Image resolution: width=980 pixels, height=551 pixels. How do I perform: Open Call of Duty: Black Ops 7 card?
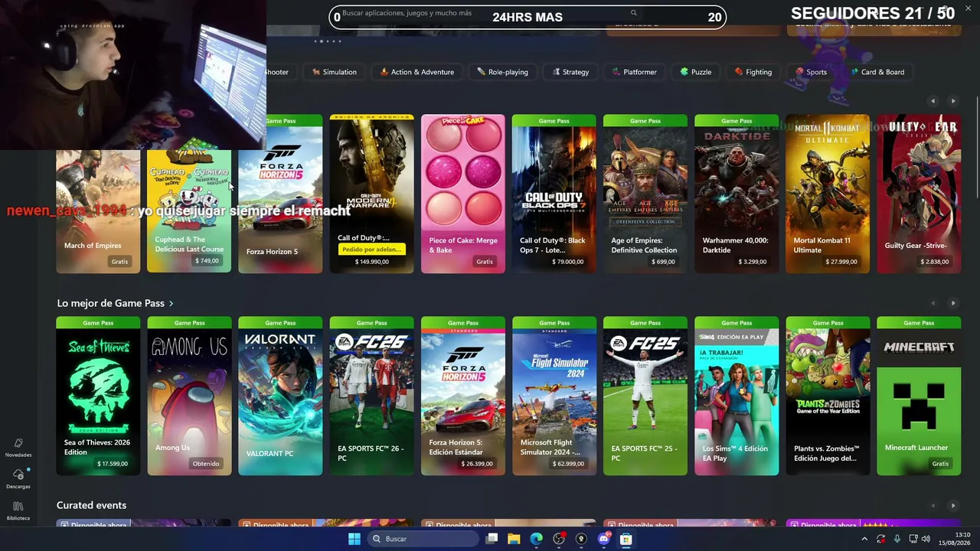coord(554,194)
